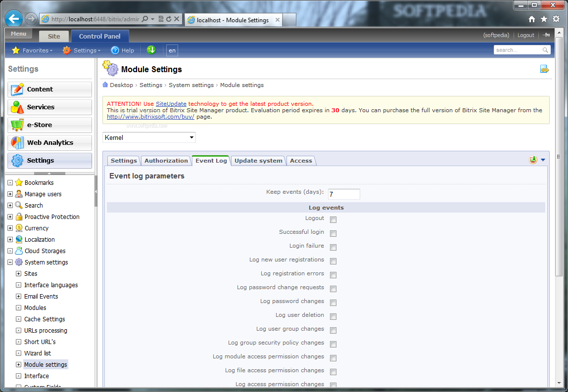Screen dimensions: 568x392
Task: Expand the Manage users tree node
Action: pyautogui.click(x=10, y=194)
